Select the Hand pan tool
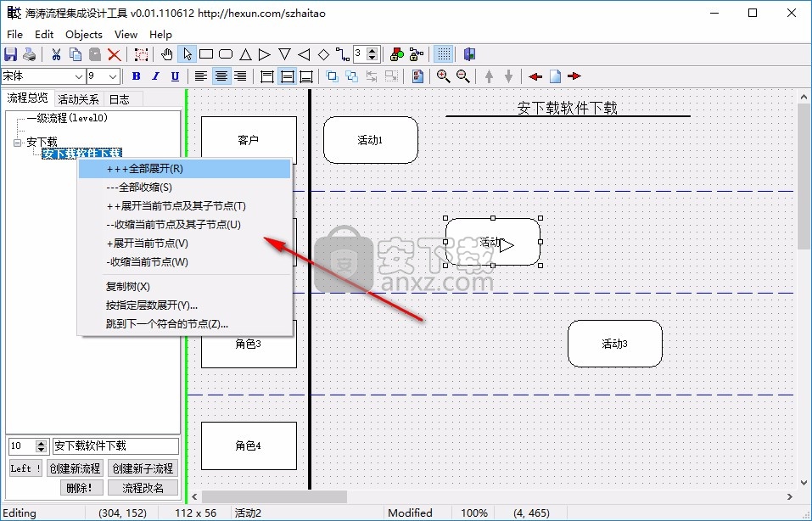Screen dimensions: 812x521 pos(167,54)
